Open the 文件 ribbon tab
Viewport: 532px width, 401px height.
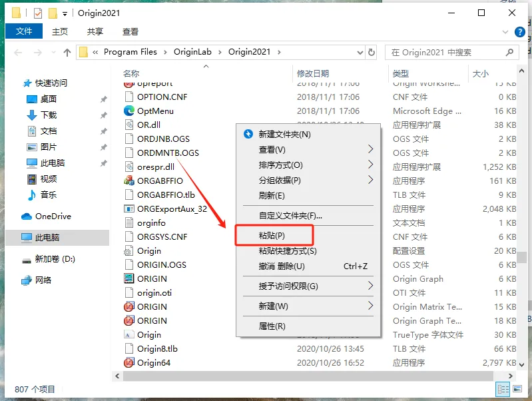[x=24, y=31]
